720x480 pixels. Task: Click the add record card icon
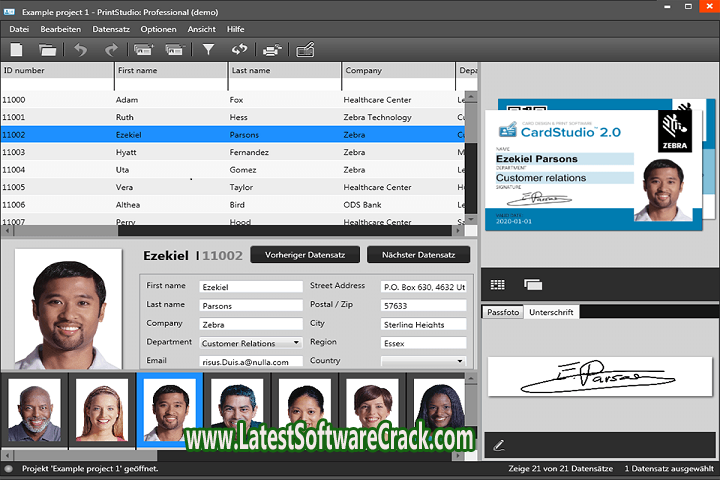pyautogui.click(x=144, y=50)
